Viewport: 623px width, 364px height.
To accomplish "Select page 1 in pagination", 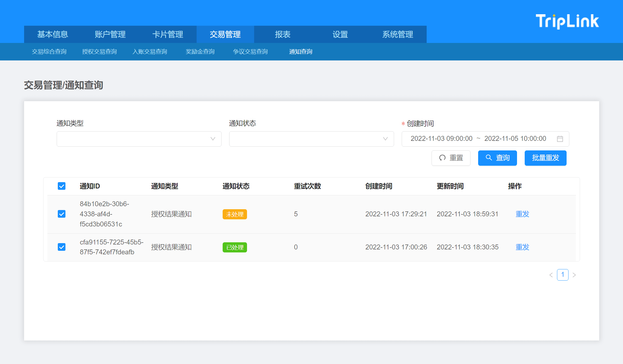I will click(x=562, y=275).
